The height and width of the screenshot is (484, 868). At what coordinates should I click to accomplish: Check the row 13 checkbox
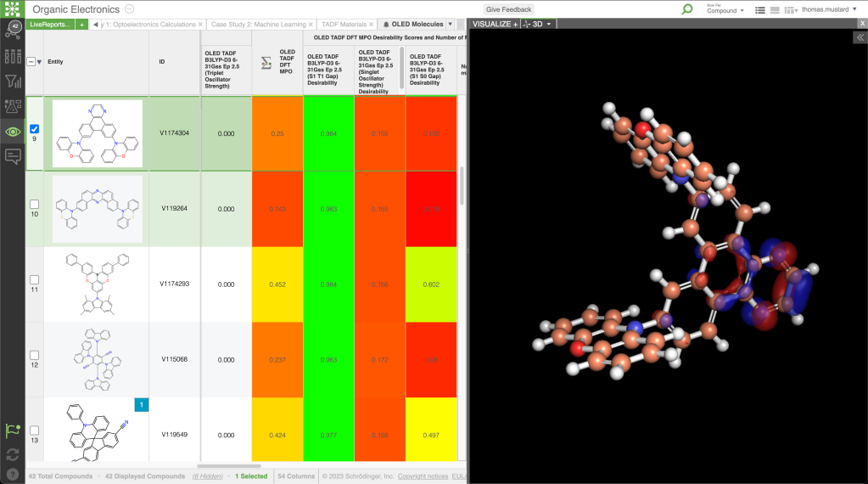[x=34, y=431]
